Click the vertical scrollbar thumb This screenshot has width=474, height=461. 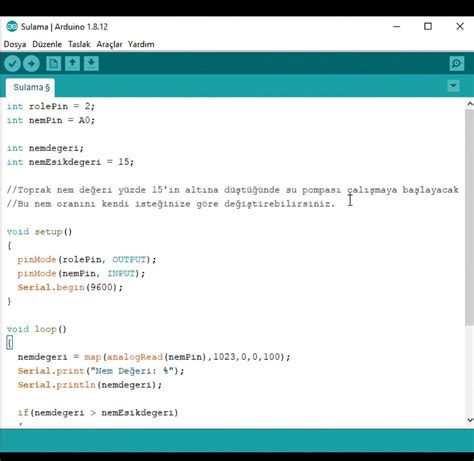tap(470, 217)
